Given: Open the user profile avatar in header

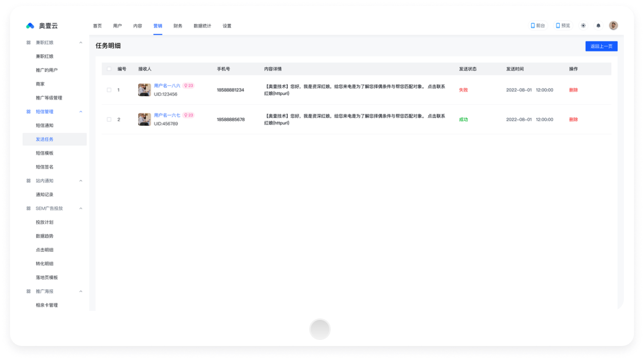Looking at the screenshot, I should [613, 26].
